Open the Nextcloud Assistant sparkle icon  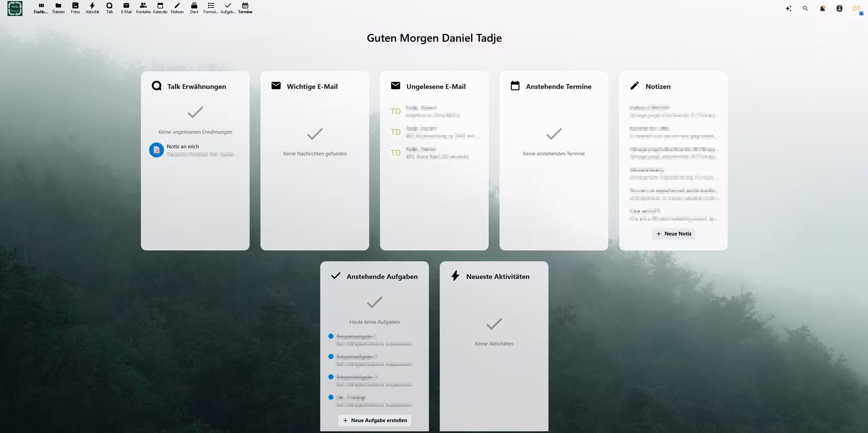tap(789, 8)
